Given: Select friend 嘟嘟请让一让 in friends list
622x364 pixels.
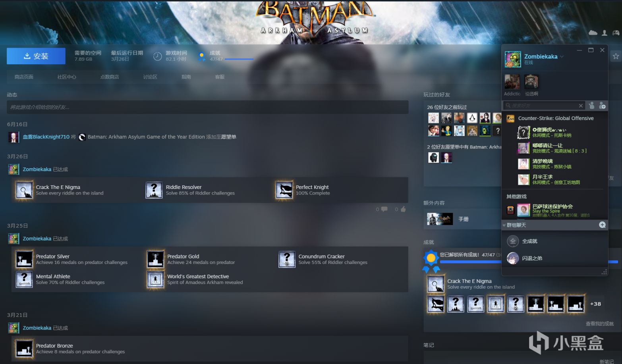Looking at the screenshot, I should 555,148.
